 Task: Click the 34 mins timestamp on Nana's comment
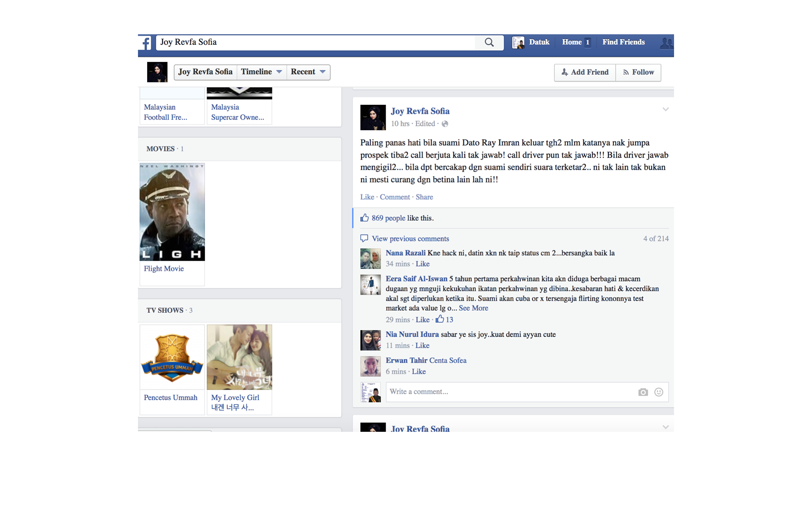[x=398, y=264]
